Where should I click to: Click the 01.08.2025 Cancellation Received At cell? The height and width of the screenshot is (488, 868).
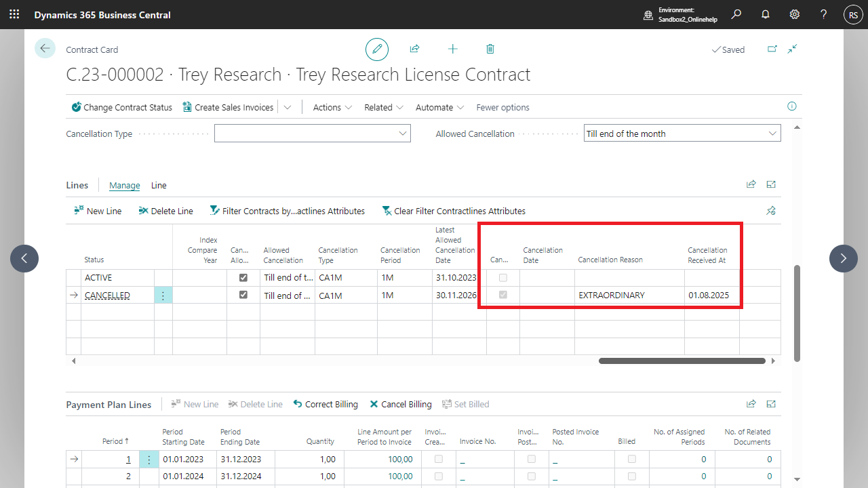pos(712,296)
